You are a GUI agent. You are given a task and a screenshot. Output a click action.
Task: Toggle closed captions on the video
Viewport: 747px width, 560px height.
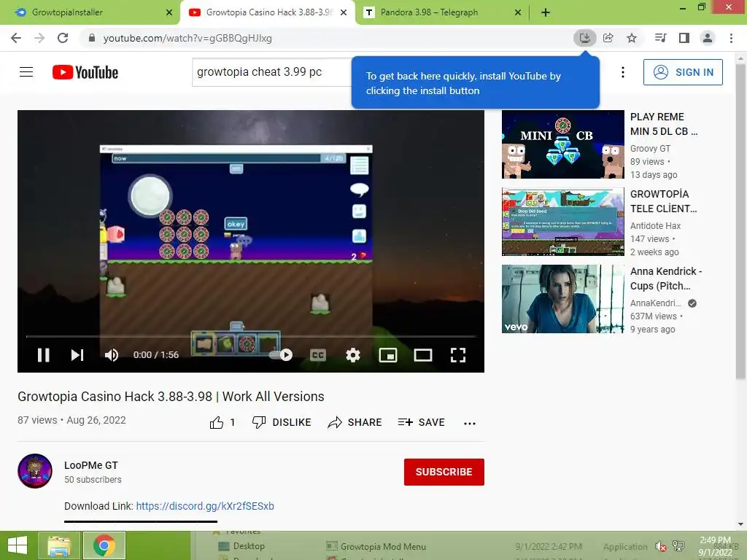(318, 355)
